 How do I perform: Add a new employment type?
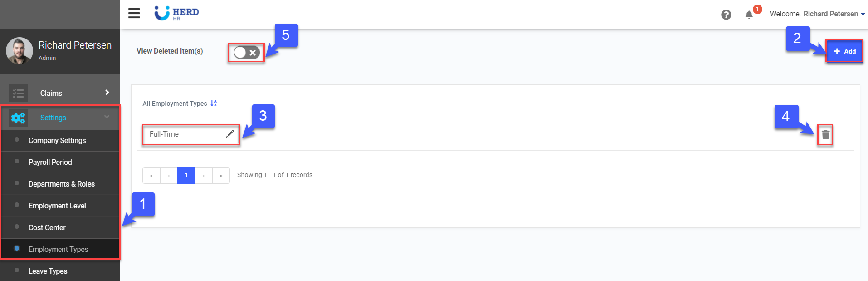pyautogui.click(x=844, y=51)
